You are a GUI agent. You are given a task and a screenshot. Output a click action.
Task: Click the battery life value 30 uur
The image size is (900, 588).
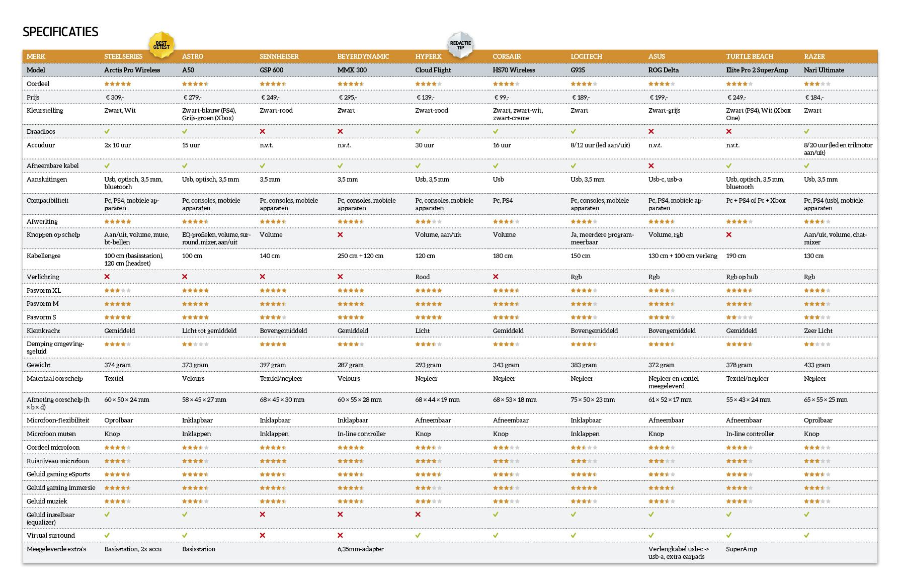pos(424,145)
